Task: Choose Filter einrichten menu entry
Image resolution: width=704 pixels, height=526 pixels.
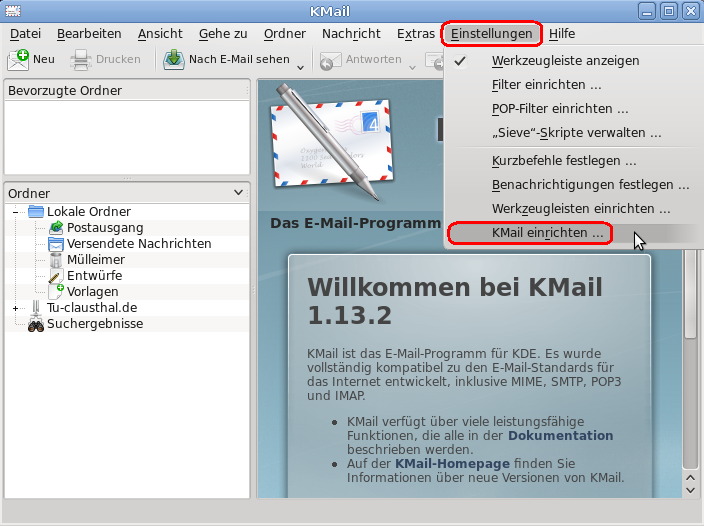Action: tap(573, 85)
